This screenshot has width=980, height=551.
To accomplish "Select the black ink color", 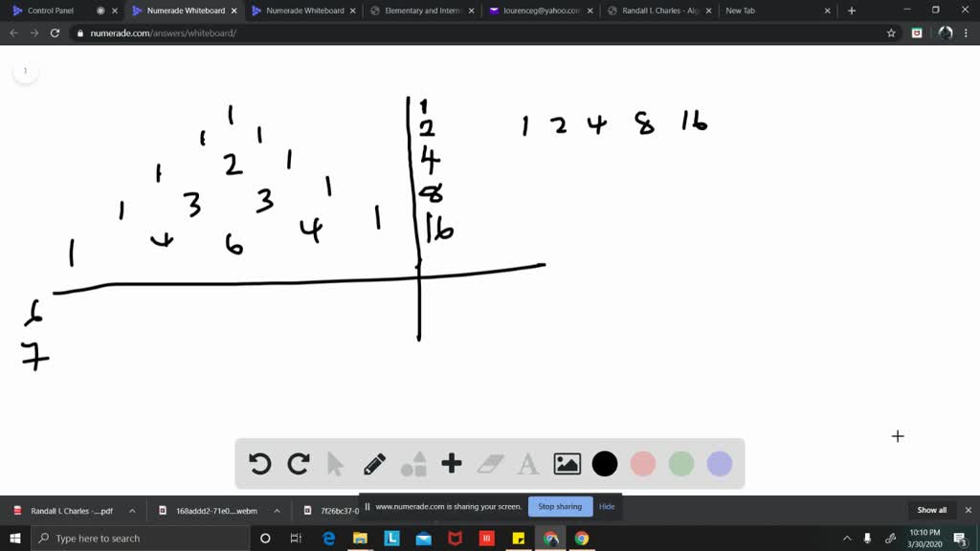I will (x=604, y=464).
